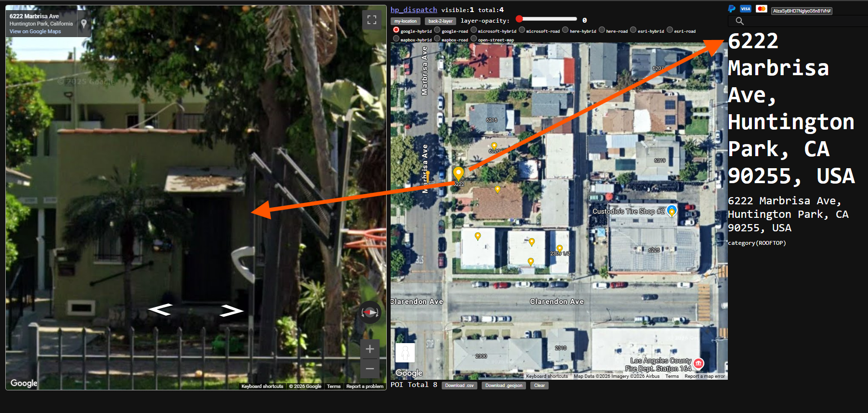The height and width of the screenshot is (413, 868).
Task: Click the search magnifier icon
Action: tap(739, 21)
